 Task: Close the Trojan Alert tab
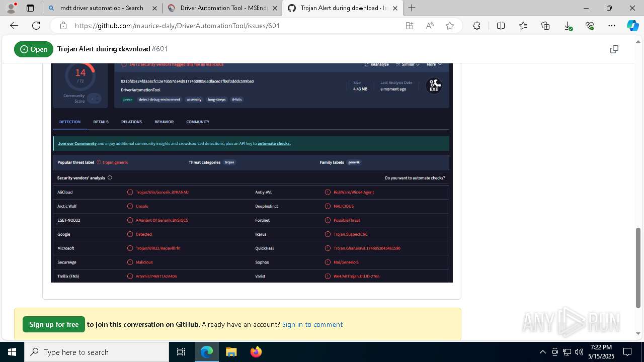coord(395,8)
